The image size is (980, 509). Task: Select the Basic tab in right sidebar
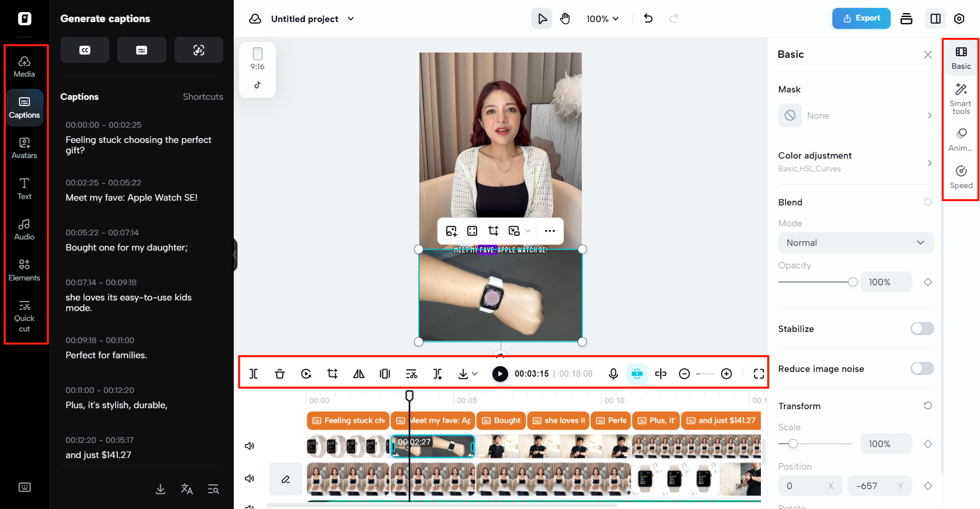point(961,58)
